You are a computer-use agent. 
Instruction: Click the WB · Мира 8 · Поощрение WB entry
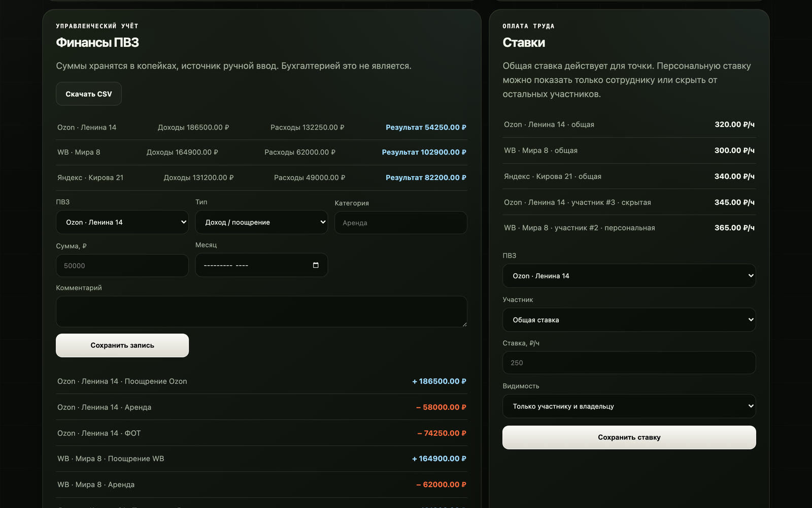(x=261, y=459)
